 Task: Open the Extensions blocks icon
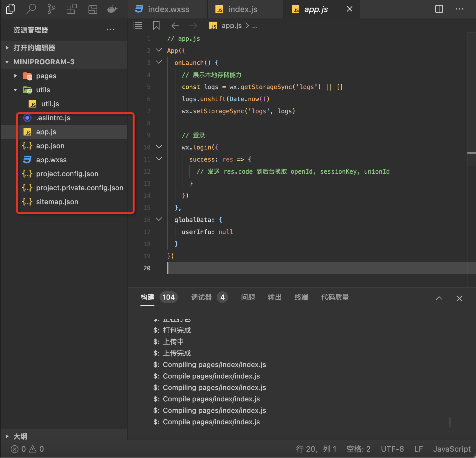pos(72,9)
